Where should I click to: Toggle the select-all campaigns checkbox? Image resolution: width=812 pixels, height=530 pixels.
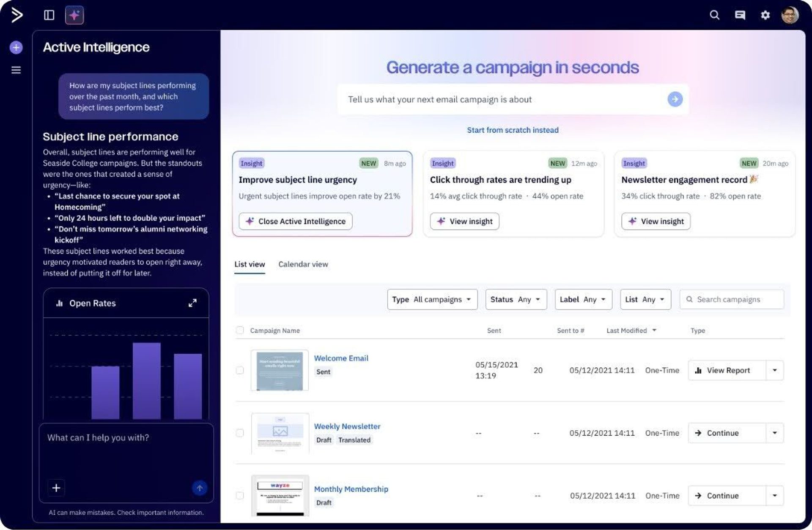(240, 330)
